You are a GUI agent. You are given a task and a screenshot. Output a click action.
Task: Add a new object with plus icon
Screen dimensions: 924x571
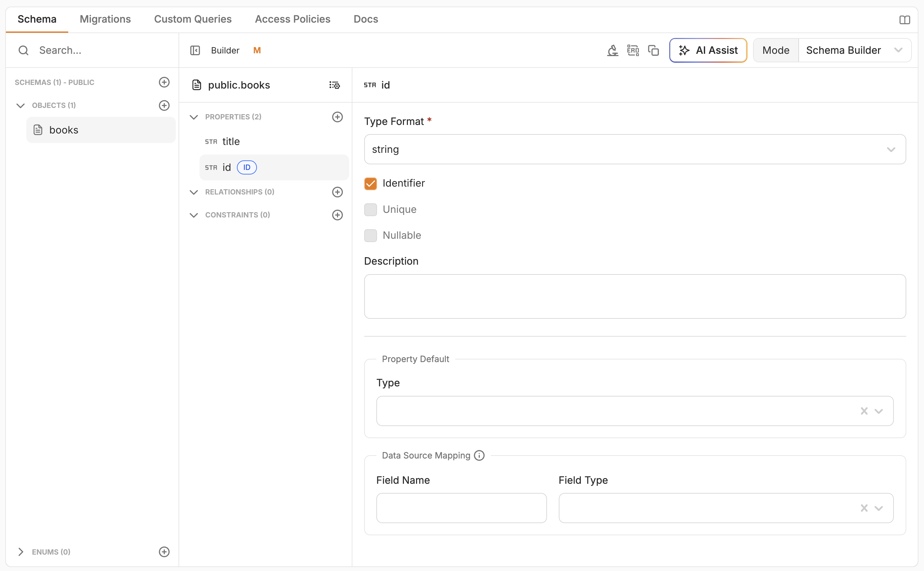coord(164,105)
